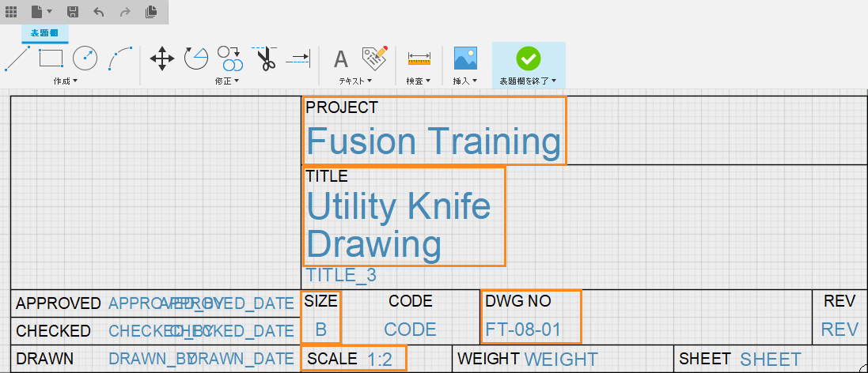This screenshot has width=868, height=373.
Task: Select the Rectangle tool
Action: pyautogui.click(x=51, y=58)
